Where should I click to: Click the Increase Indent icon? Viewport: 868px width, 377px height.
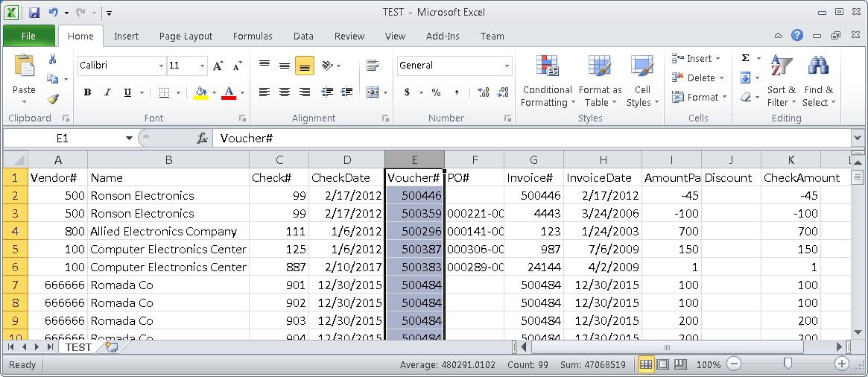point(347,92)
